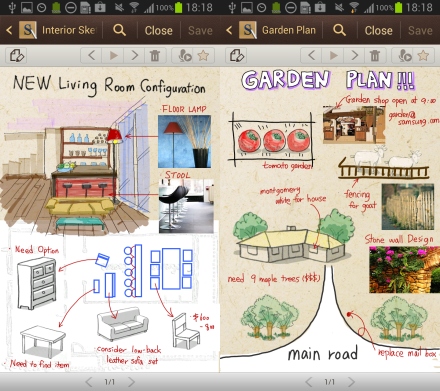Go to previous page in Garden Plan footer

309,382
